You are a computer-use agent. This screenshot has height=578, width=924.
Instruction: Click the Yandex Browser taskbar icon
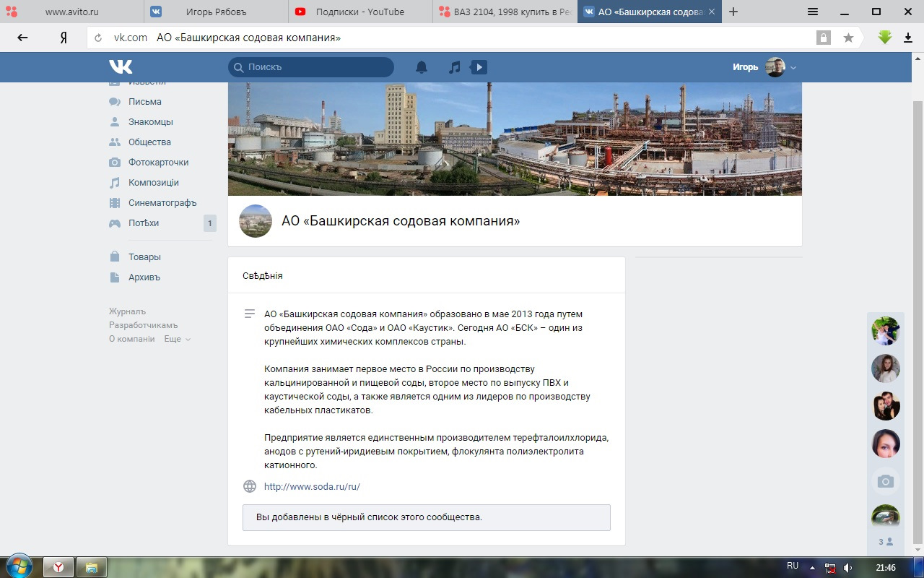pos(58,567)
